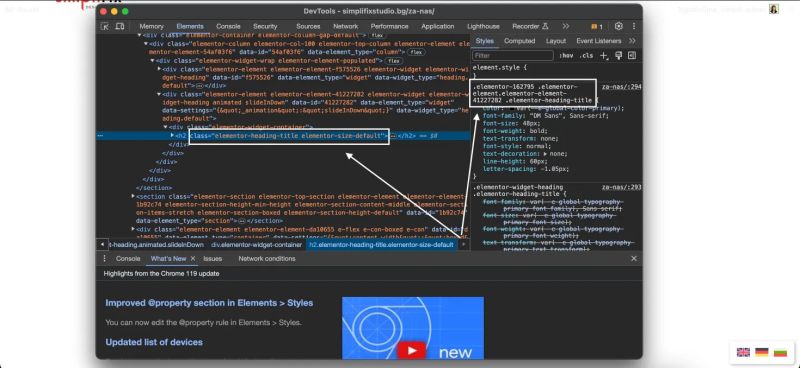Switch to Network conditions drawer tab
The width and height of the screenshot is (800, 368).
click(267, 259)
